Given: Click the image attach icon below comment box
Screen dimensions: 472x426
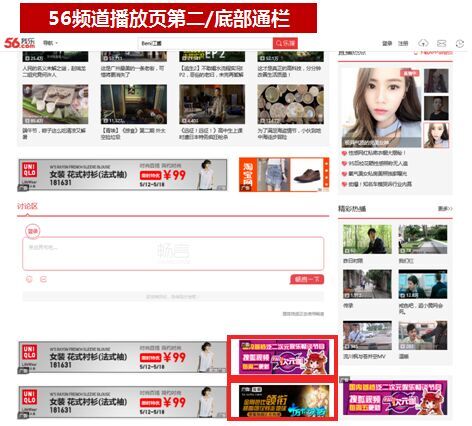Looking at the screenshot, I should point(43,279).
